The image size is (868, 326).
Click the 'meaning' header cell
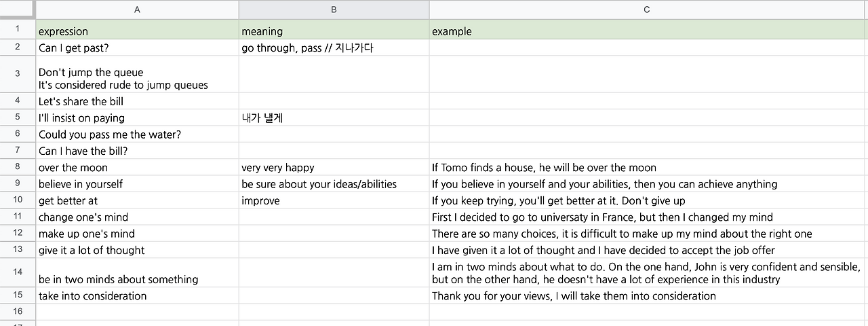[x=334, y=31]
